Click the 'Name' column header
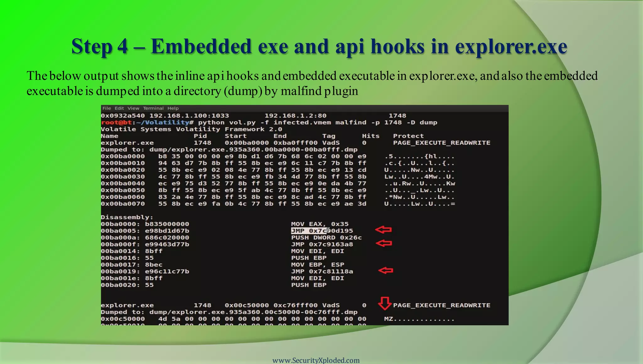 coord(110,136)
